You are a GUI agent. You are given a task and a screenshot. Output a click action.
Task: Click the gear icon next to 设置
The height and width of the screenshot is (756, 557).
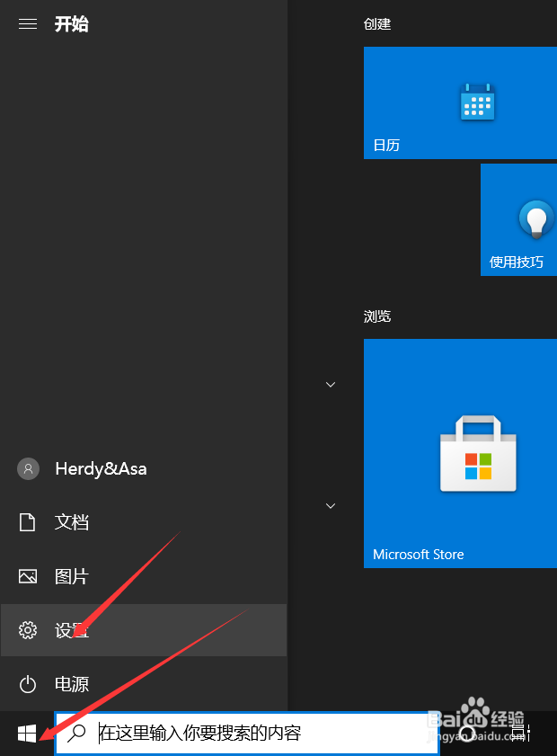(x=28, y=630)
